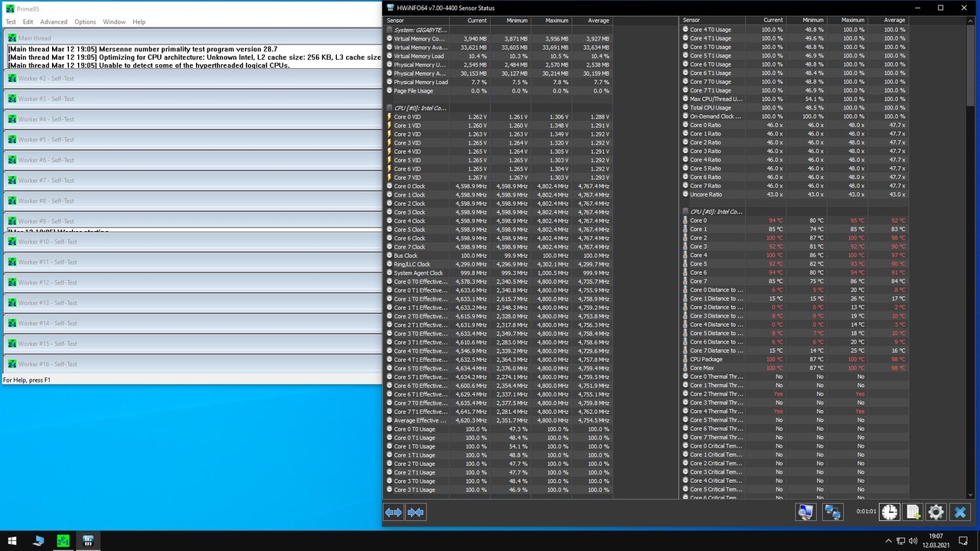Image resolution: width=980 pixels, height=551 pixels.
Task: Click the left panel Current column header
Action: point(469,21)
